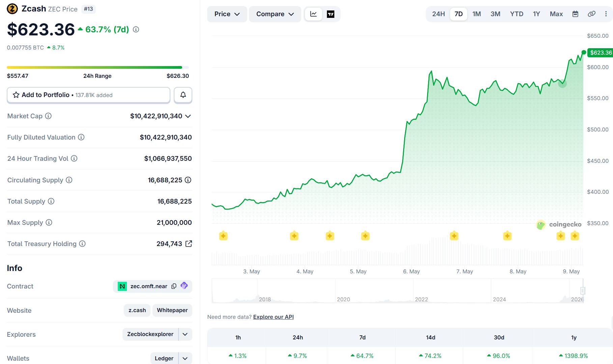Show Max Supply info icon

pyautogui.click(x=49, y=222)
